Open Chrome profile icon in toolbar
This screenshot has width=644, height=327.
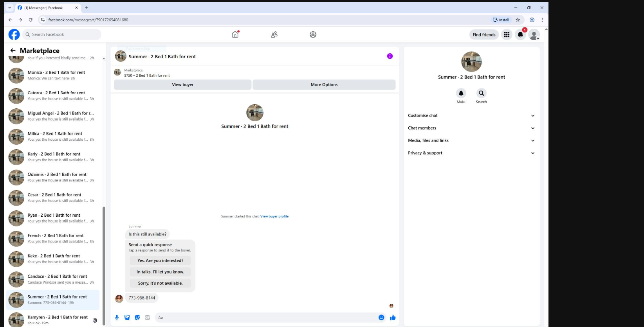coord(532,20)
